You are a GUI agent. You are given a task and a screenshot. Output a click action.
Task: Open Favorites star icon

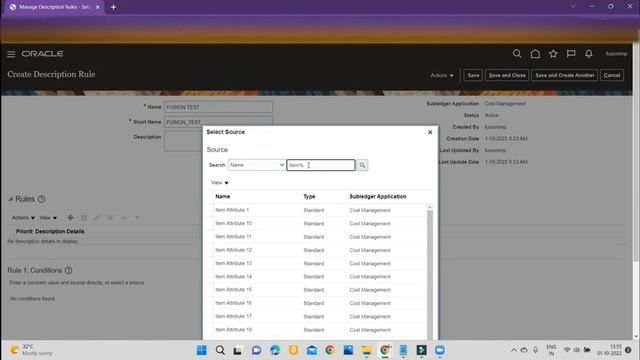pos(553,53)
